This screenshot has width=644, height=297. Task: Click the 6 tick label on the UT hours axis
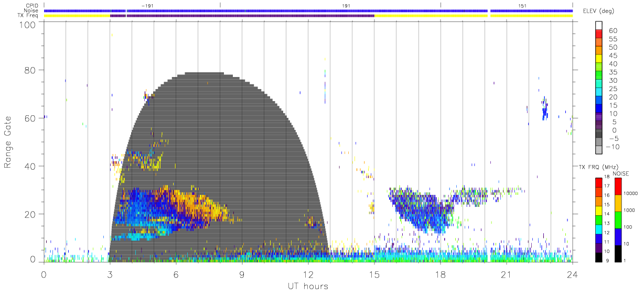pos(176,274)
